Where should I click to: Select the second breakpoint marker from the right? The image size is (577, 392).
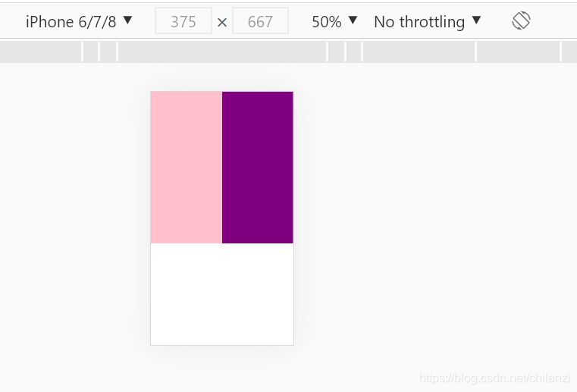coord(476,52)
